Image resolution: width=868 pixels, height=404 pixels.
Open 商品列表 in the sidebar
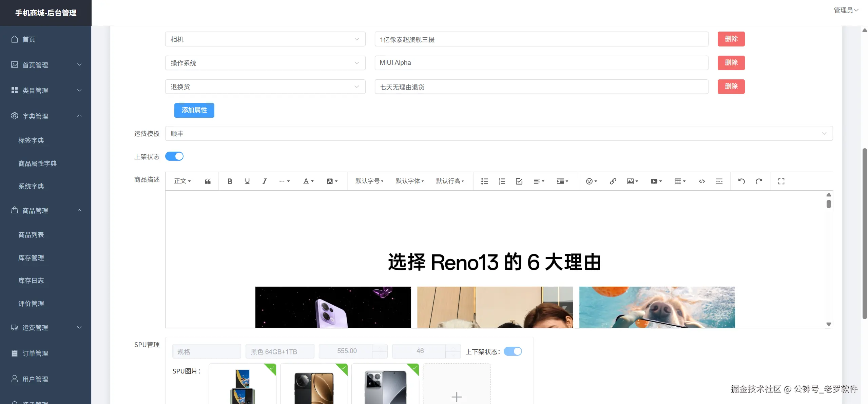click(31, 235)
